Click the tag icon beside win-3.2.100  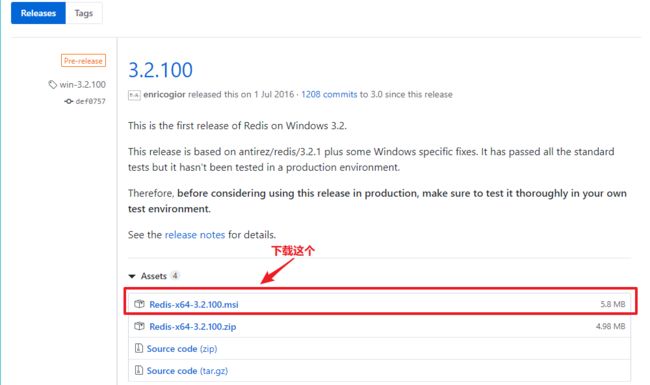[x=53, y=85]
